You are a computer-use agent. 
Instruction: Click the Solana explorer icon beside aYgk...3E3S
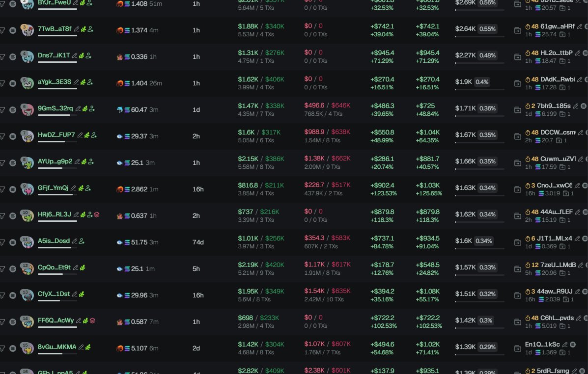[13, 83]
